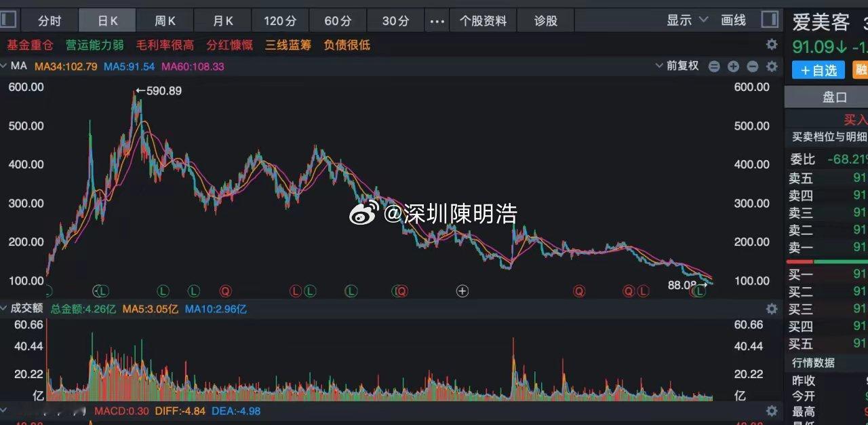The image size is (868, 425).
Task: Click the 91.09 current price
Action: click(x=814, y=48)
